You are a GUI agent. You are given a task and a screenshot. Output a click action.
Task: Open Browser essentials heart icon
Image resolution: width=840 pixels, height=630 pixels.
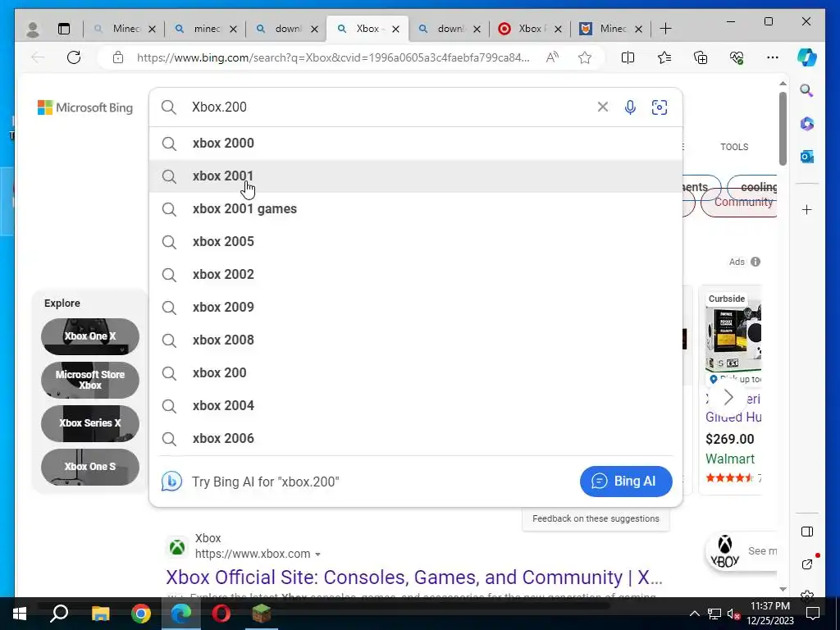737,57
